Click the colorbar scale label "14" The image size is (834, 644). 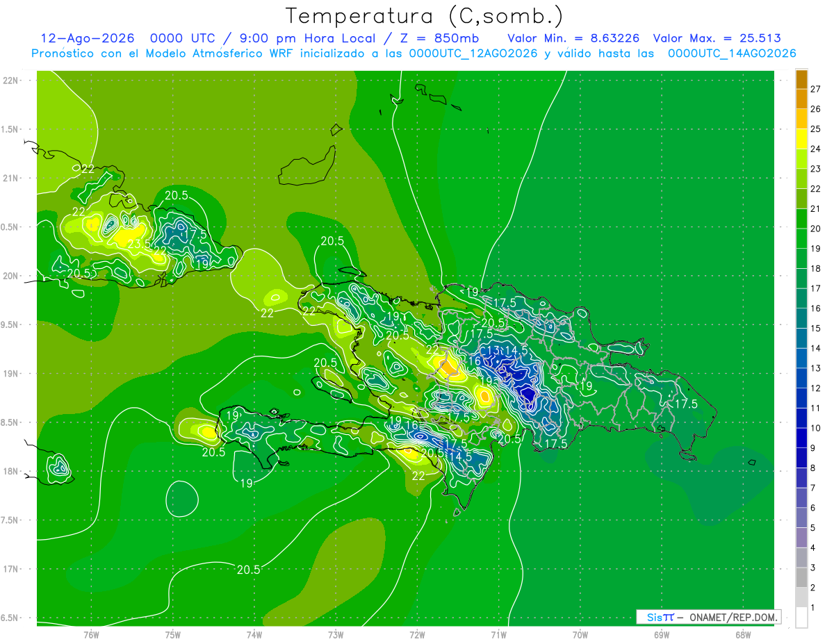tap(815, 348)
